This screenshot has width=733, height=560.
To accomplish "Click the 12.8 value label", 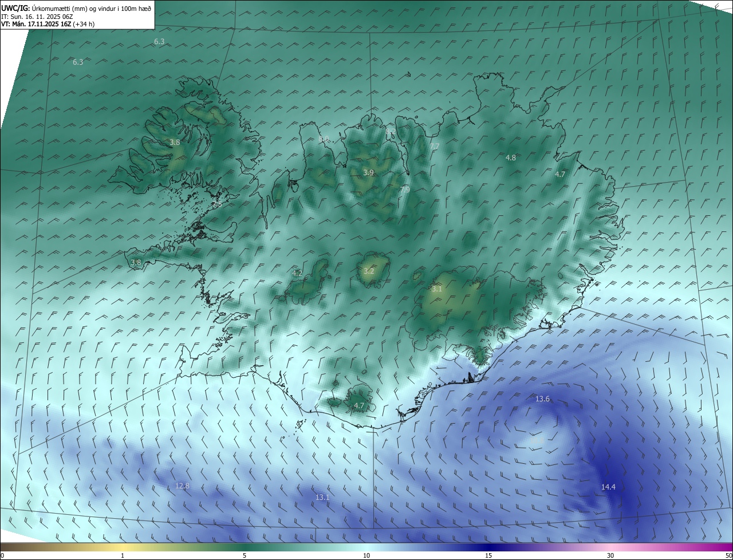I will [x=182, y=486].
